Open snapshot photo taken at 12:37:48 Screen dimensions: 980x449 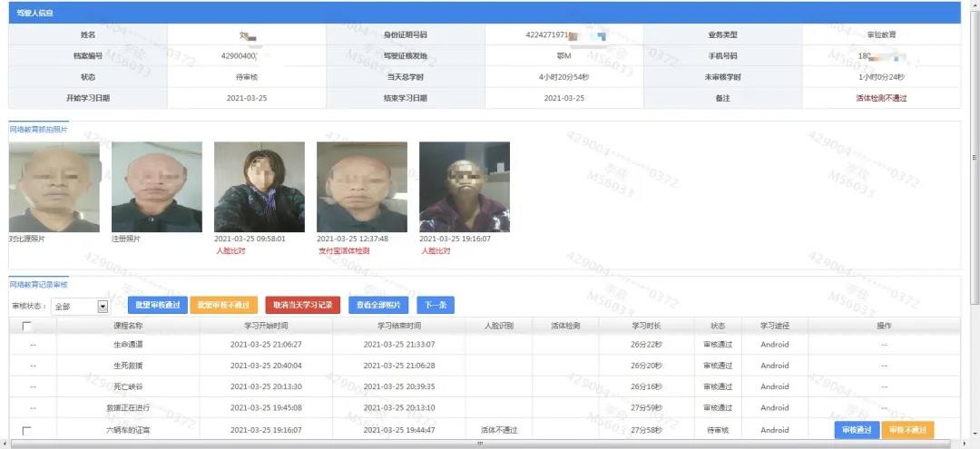click(x=362, y=187)
